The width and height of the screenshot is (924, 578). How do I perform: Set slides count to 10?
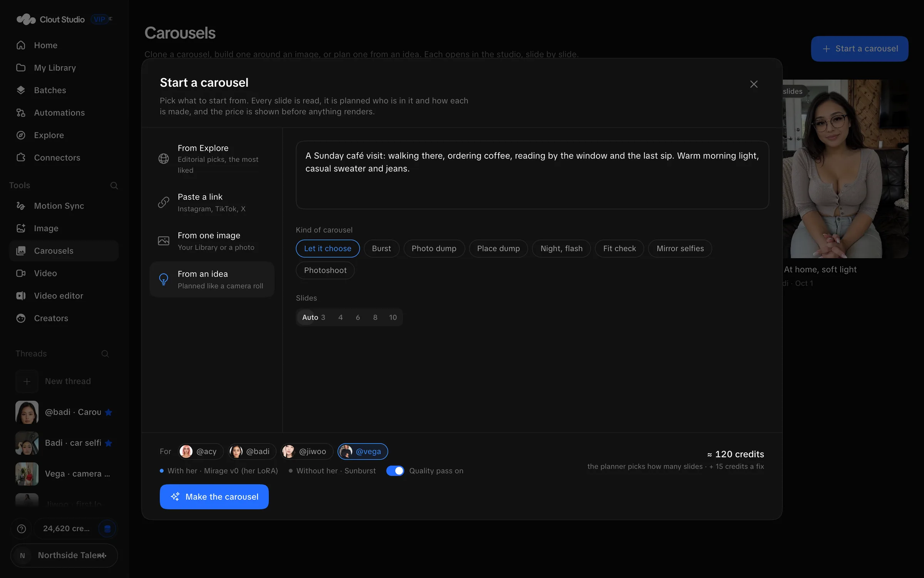tap(393, 318)
